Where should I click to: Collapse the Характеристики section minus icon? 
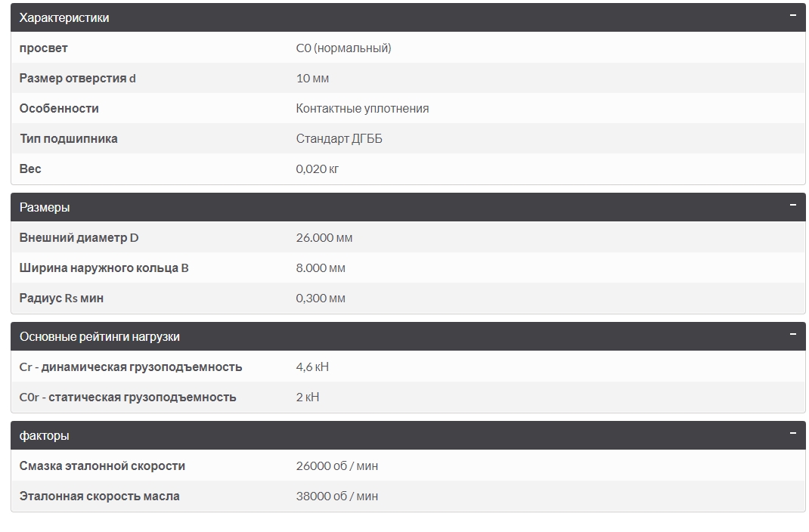coord(792,16)
